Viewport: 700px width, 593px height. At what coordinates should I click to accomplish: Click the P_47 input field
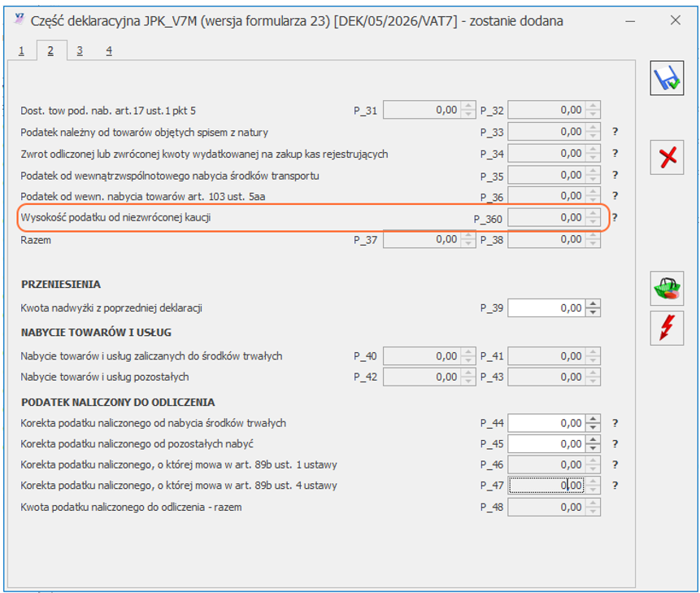[x=546, y=486]
